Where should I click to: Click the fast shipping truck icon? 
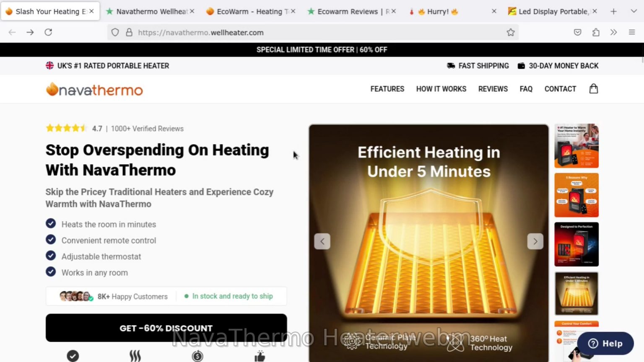click(x=451, y=66)
